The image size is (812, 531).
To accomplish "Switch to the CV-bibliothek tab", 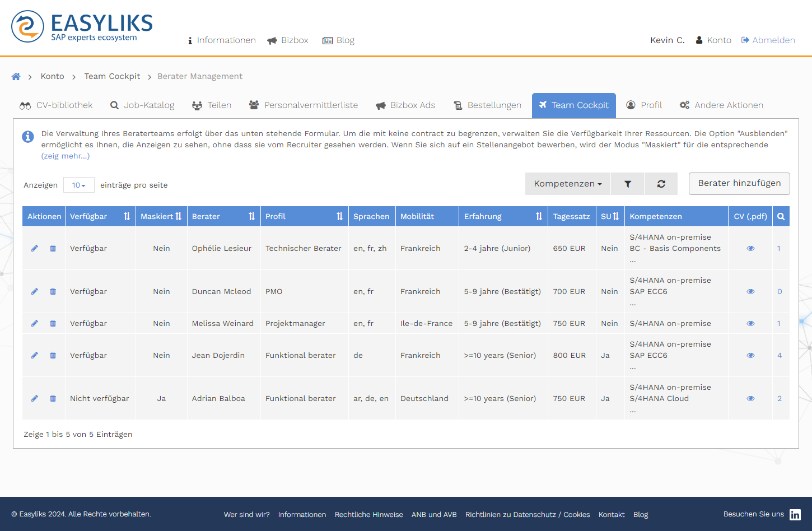I will coord(56,105).
